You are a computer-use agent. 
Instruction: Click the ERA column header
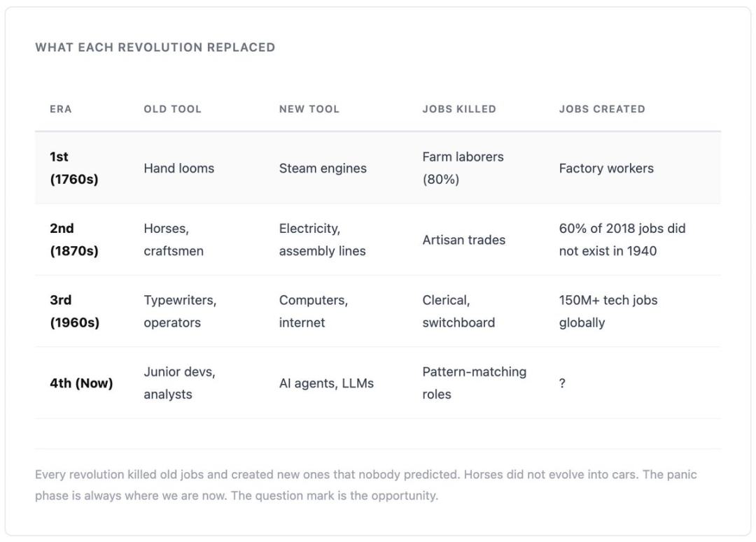(61, 109)
